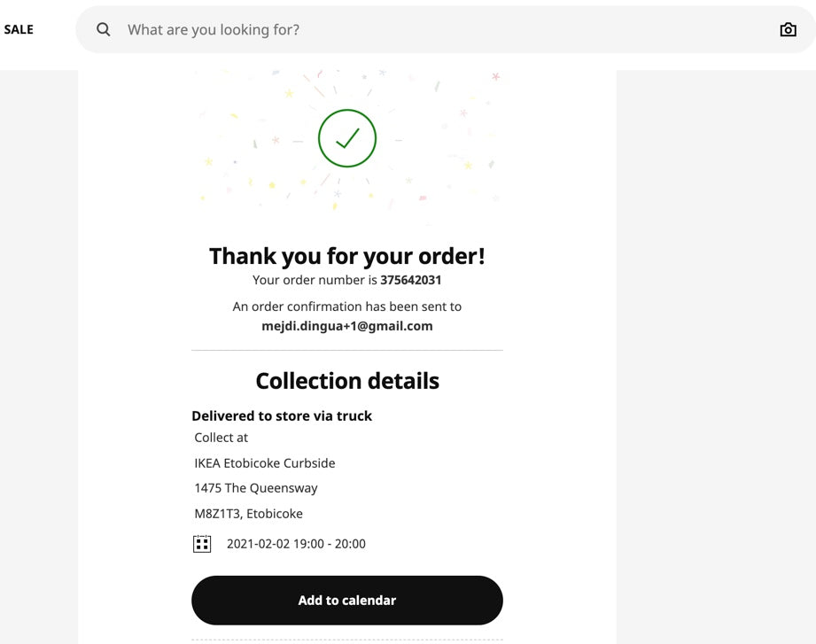Click the green checkmark success icon
The height and width of the screenshot is (644, 816).
[x=347, y=138]
